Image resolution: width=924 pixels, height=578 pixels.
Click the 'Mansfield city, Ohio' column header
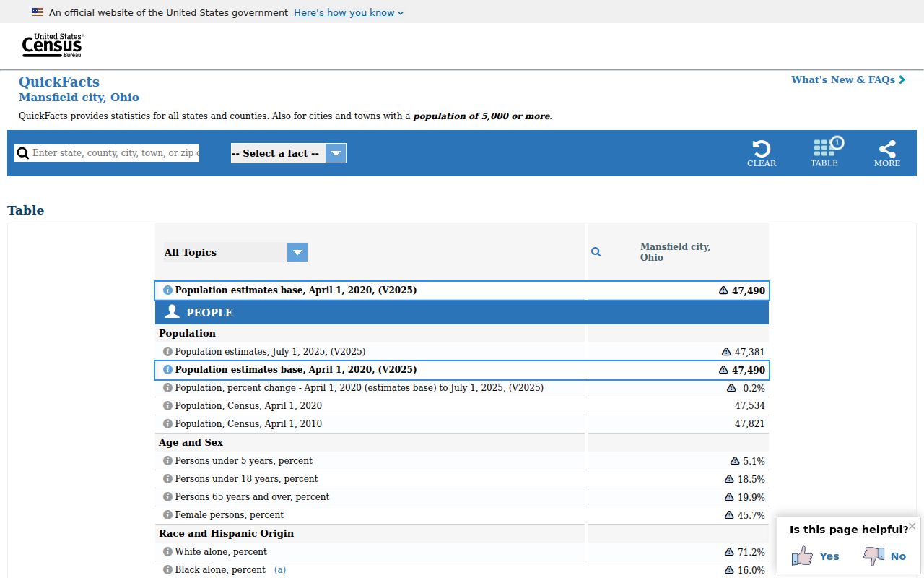pos(675,252)
